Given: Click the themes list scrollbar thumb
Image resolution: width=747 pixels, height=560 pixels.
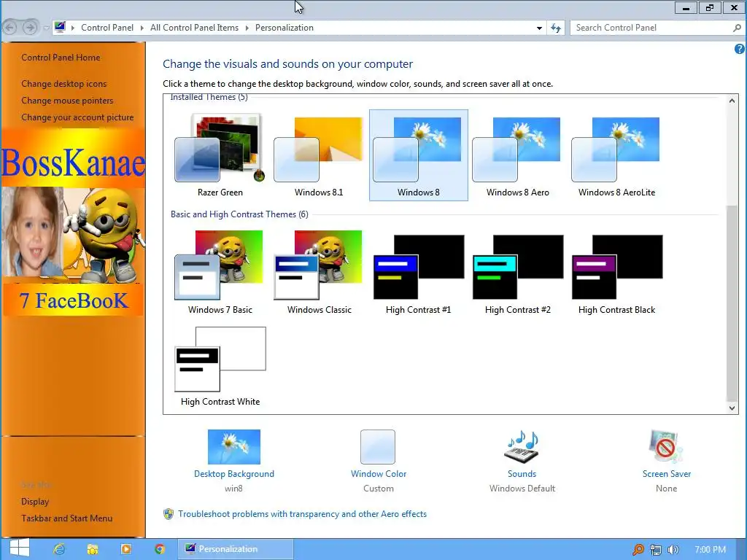Looking at the screenshot, I should pyautogui.click(x=732, y=303).
